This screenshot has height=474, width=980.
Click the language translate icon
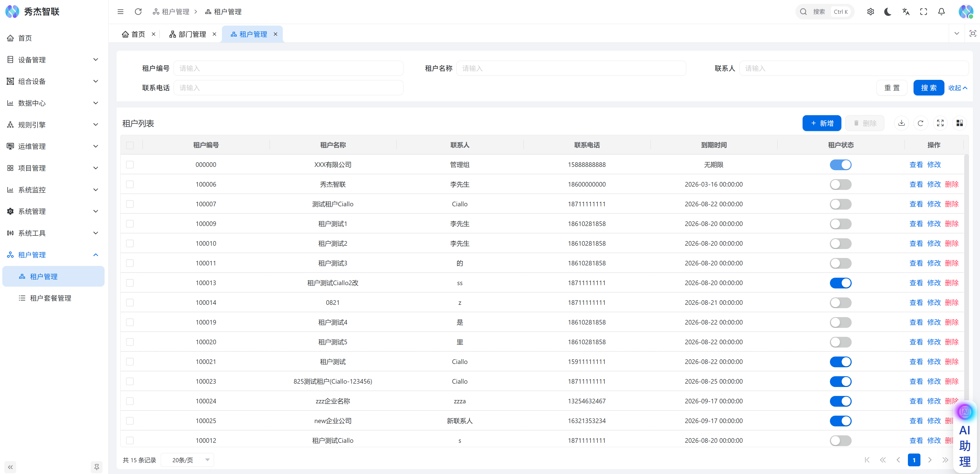point(906,12)
